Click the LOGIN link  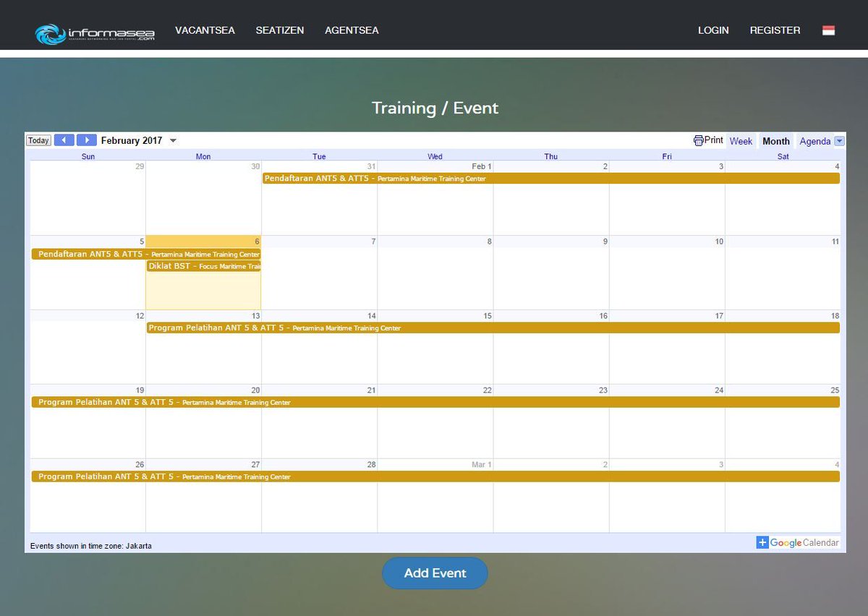coord(713,30)
